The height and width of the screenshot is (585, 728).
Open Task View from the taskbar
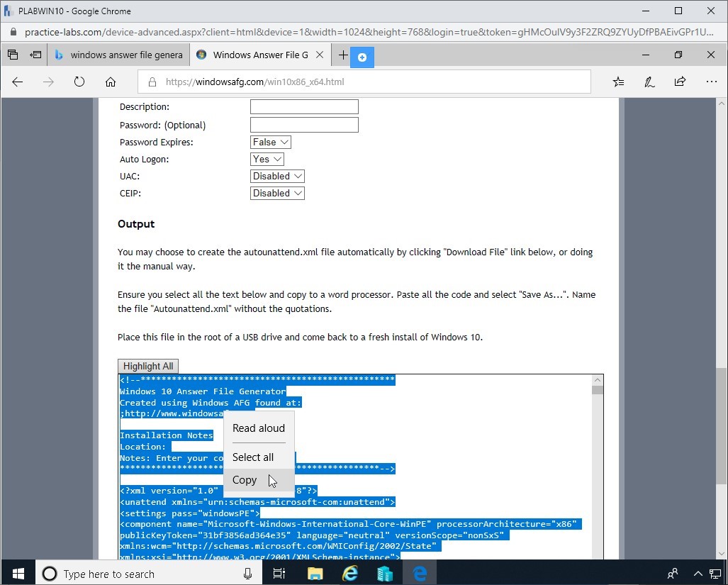(x=279, y=574)
